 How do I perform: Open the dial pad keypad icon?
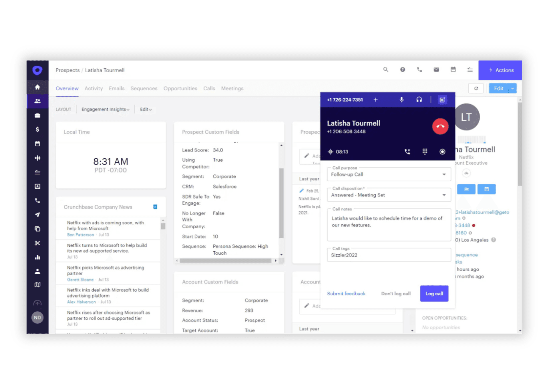tap(425, 152)
